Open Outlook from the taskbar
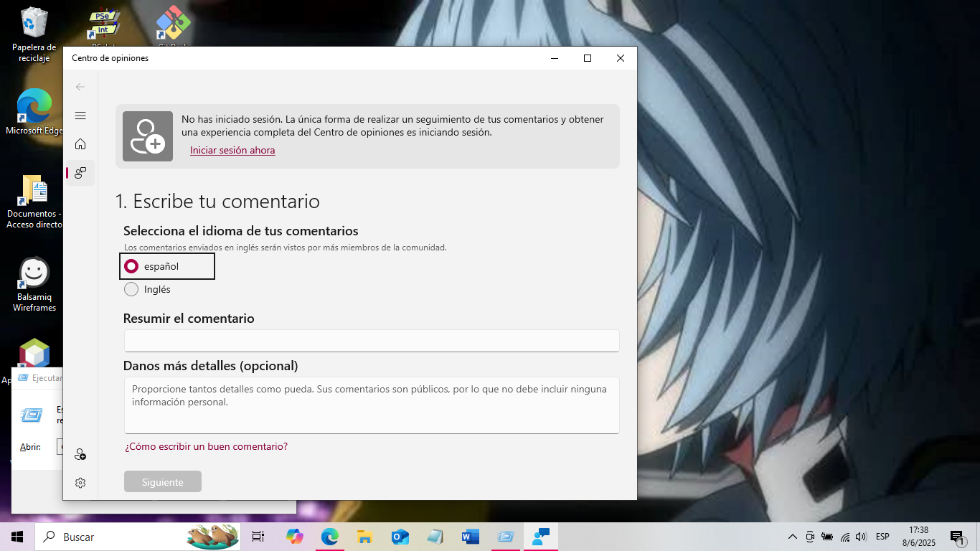980x551 pixels. pyautogui.click(x=400, y=537)
